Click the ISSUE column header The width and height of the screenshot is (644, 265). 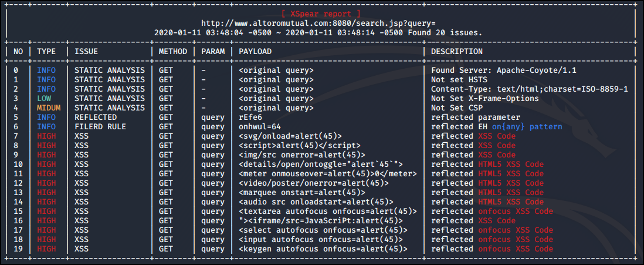[x=86, y=52]
